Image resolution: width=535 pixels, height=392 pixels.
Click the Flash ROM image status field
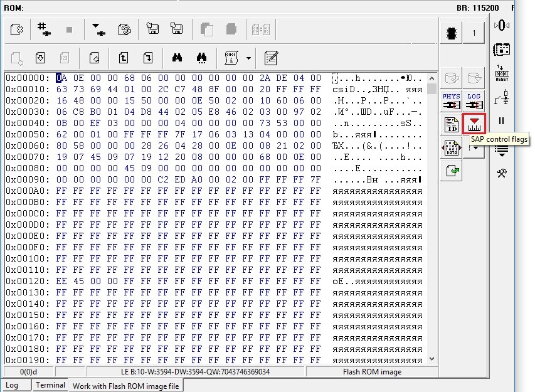point(372,371)
